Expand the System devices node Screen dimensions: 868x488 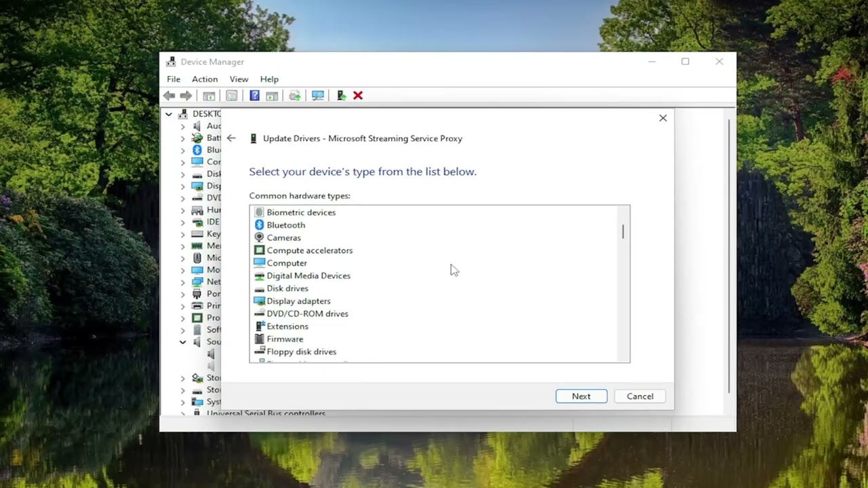pos(182,402)
